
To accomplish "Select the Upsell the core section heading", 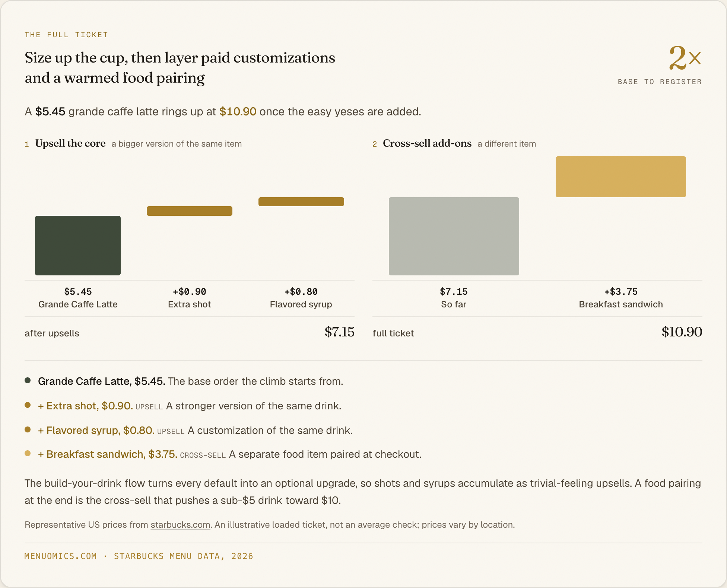I will coord(70,143).
